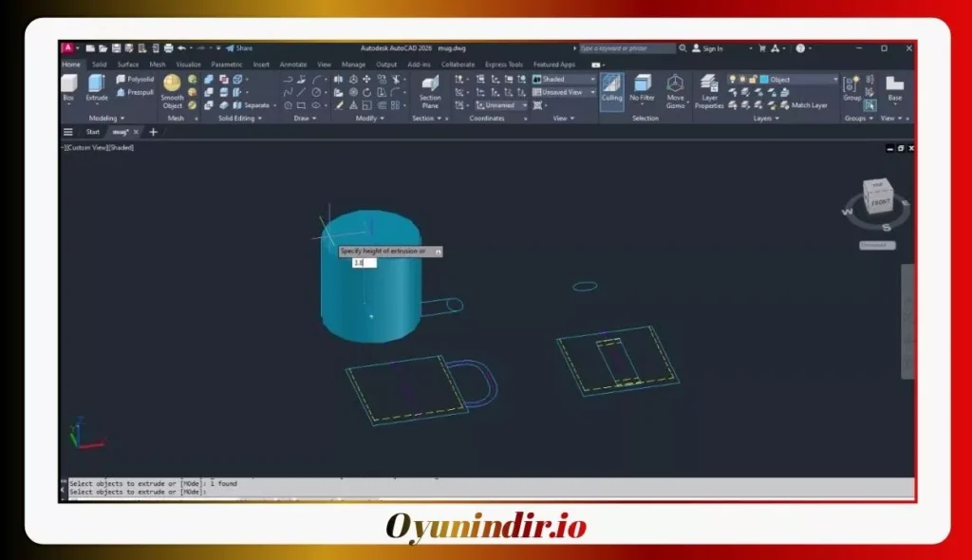Image resolution: width=972 pixels, height=560 pixels.
Task: Open the Start drawing tab
Action: point(93,132)
